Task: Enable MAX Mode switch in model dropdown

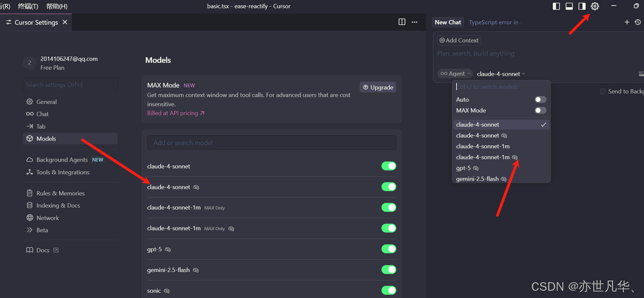Action: (x=540, y=110)
